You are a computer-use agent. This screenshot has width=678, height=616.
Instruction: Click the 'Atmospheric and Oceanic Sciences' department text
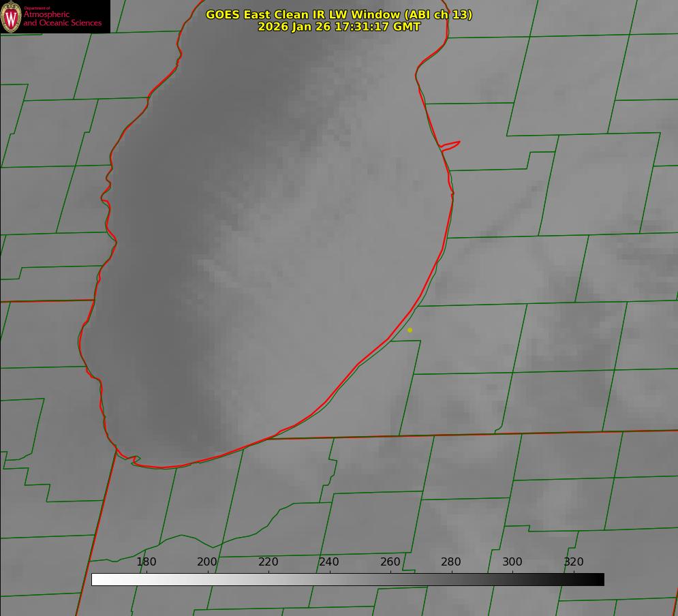(x=62, y=18)
